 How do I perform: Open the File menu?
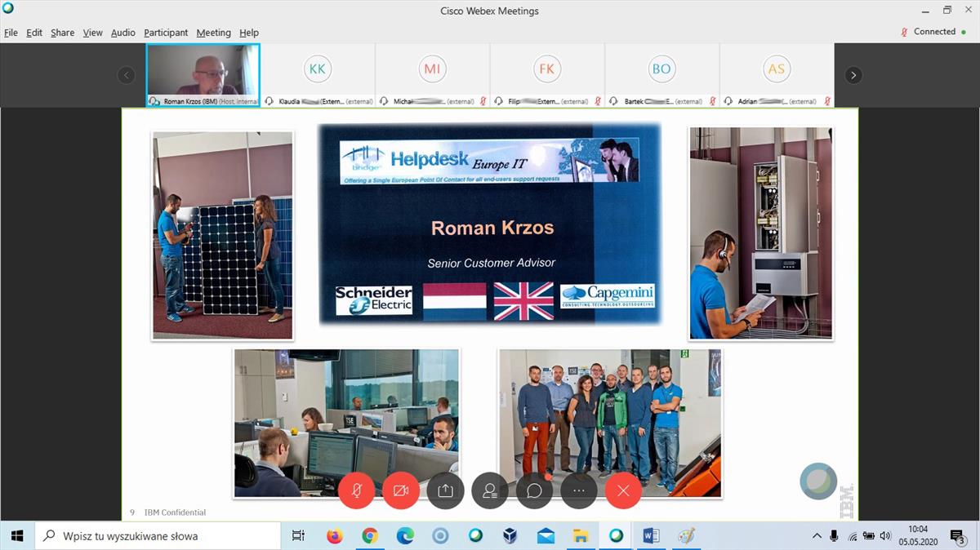[x=11, y=33]
